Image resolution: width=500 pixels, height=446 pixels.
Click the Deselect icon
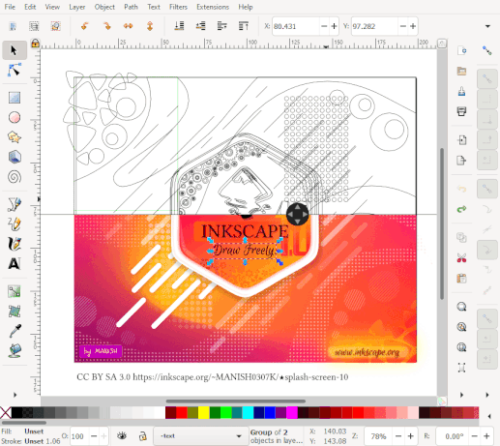coord(55,26)
